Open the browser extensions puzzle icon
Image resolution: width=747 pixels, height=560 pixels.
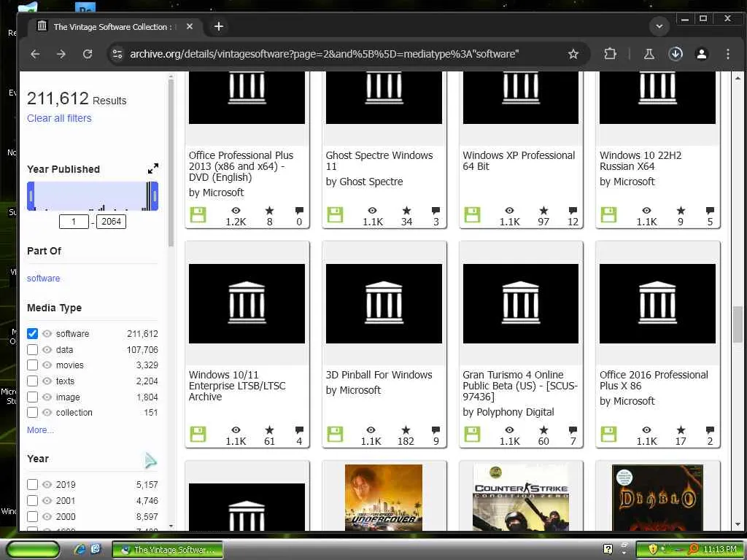[610, 54]
